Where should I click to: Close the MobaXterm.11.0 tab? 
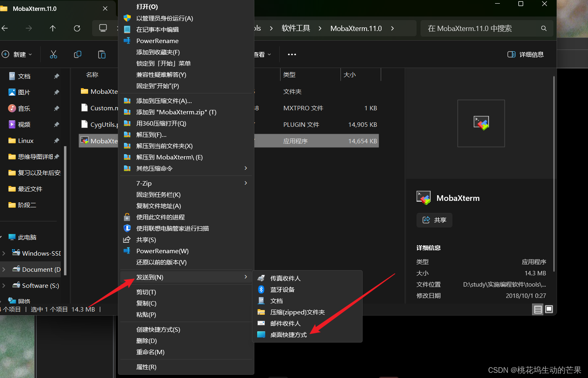click(x=105, y=8)
